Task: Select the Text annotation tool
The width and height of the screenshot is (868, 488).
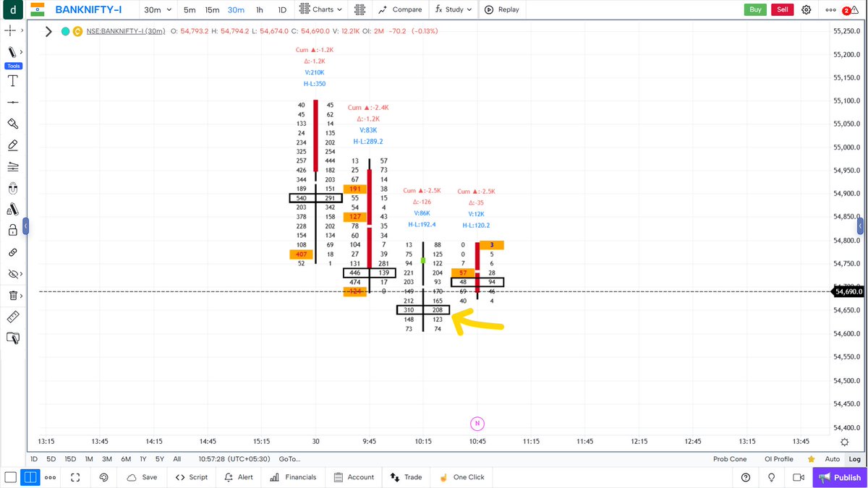Action: (x=12, y=80)
